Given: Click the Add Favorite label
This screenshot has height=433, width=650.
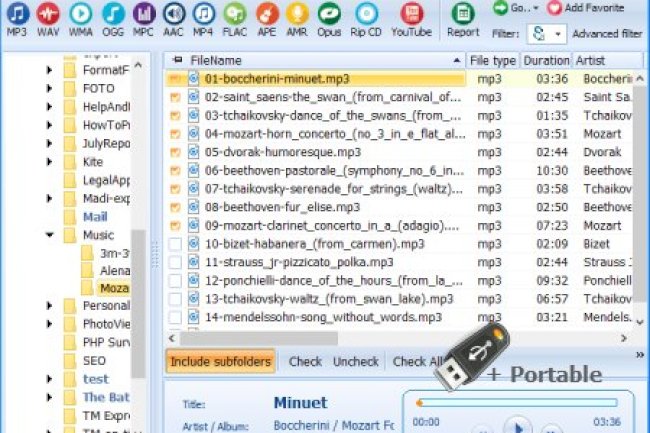Looking at the screenshot, I should click(x=594, y=8).
